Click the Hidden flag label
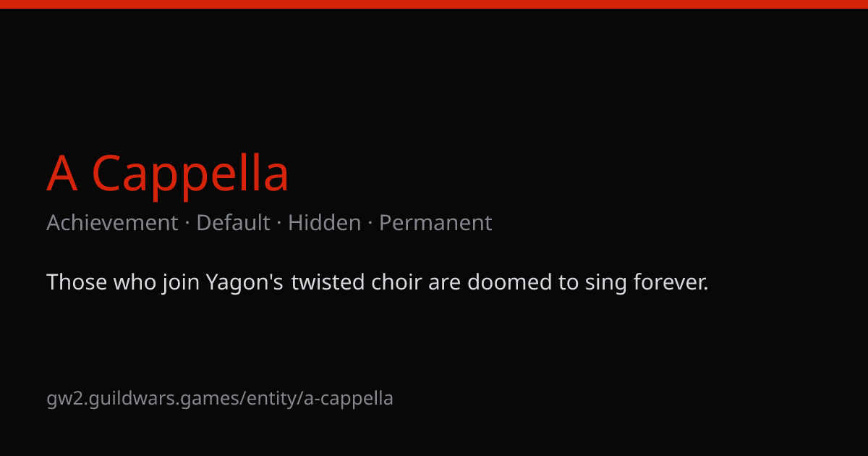This screenshot has width=868, height=456. pyautogui.click(x=324, y=223)
